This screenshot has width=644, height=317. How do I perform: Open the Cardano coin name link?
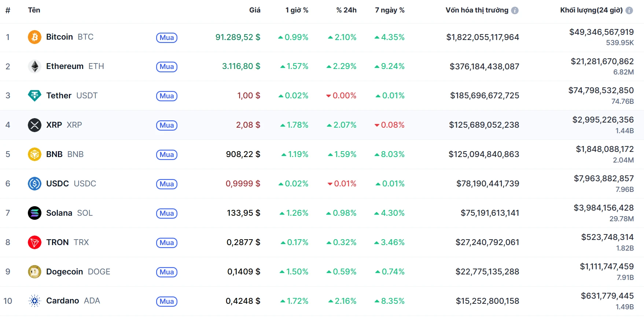(x=63, y=301)
